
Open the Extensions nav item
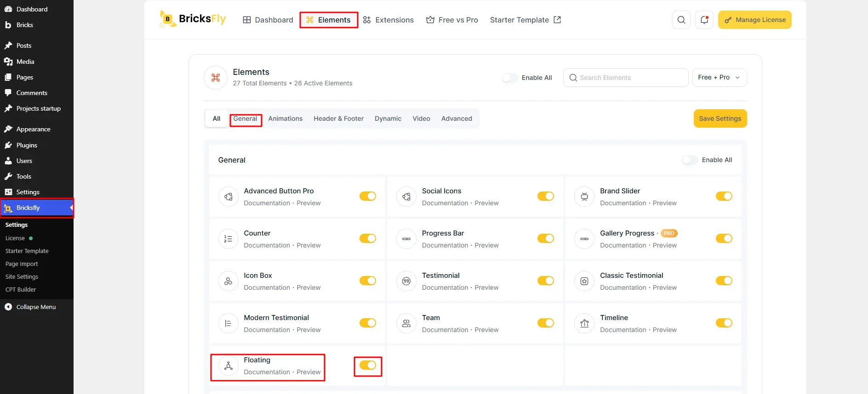[x=388, y=20]
